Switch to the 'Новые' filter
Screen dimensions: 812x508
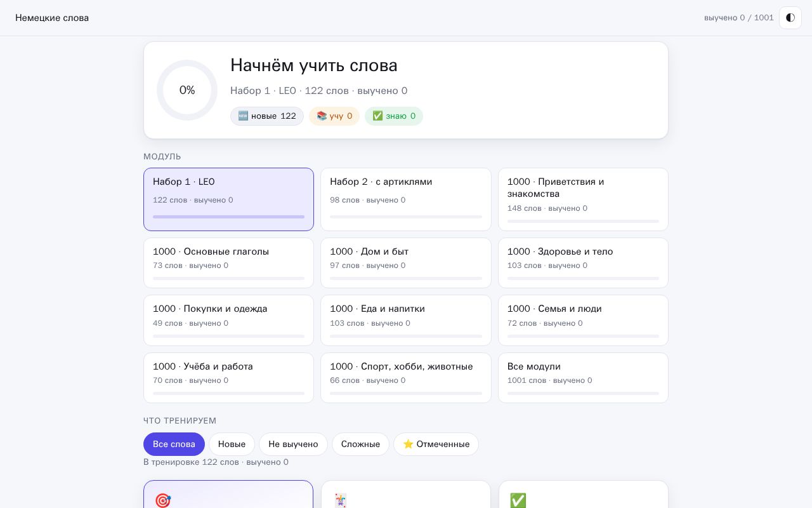pos(232,444)
